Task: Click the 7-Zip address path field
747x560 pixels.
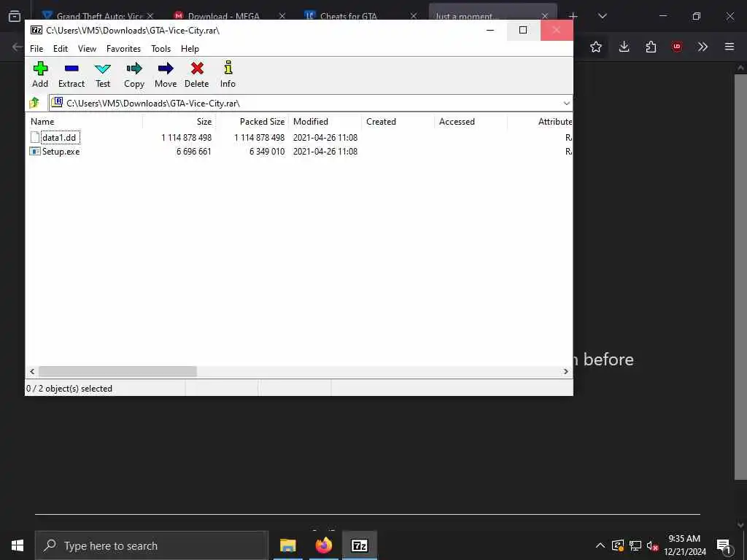Action: click(310, 104)
